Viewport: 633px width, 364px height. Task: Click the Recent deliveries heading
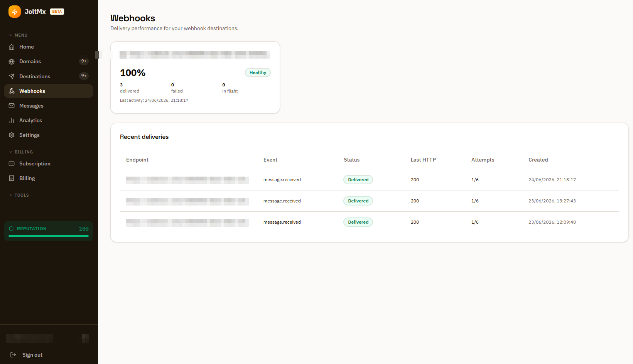[144, 137]
